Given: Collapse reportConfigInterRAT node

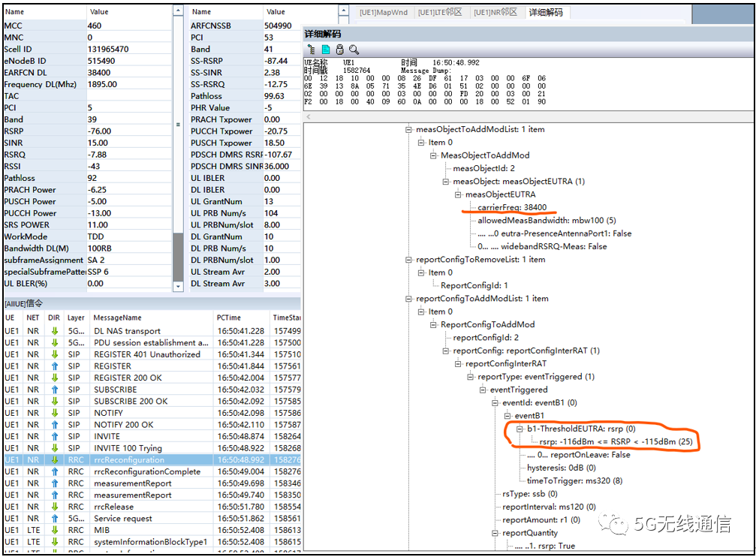Looking at the screenshot, I should (458, 363).
